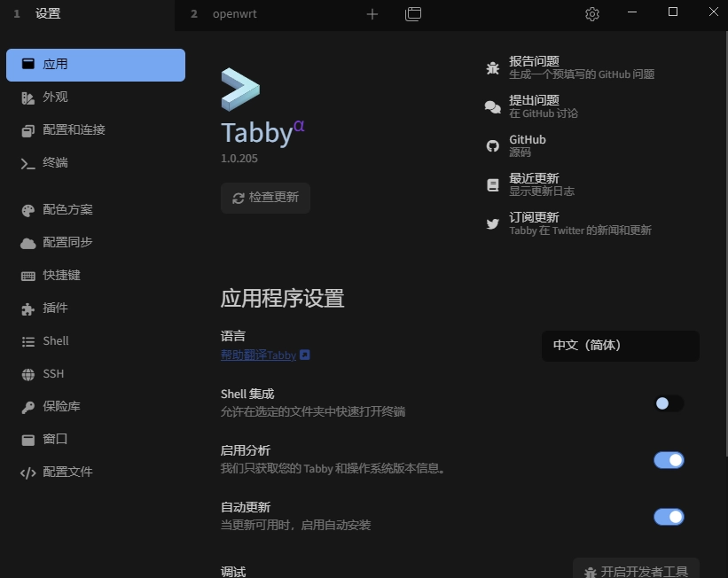
Task: Click the settings gear icon
Action: pyautogui.click(x=592, y=14)
